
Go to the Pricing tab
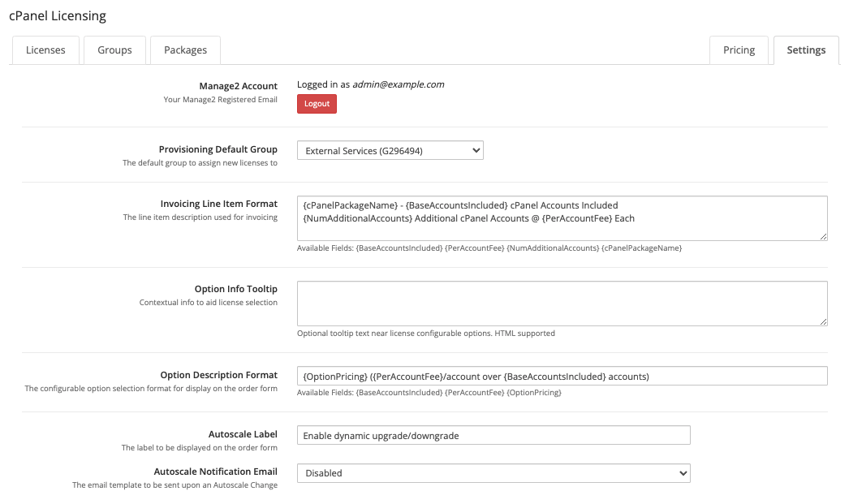739,50
